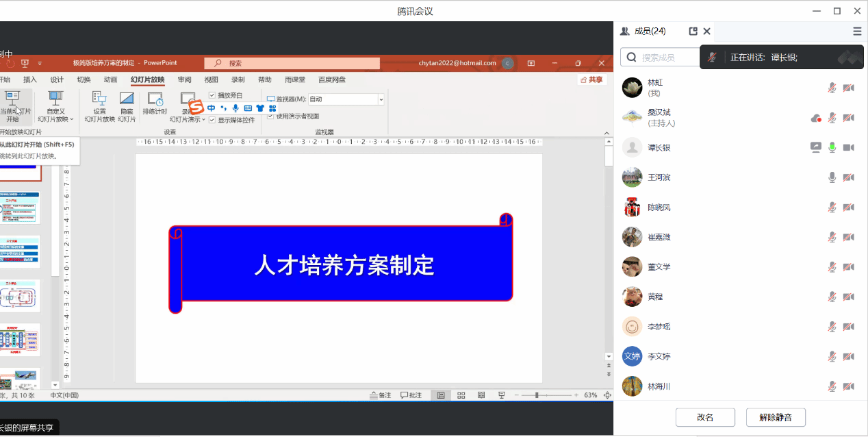Uncheck 显示媒体控件 checkbox
Screen dimensions: 868x437
[x=212, y=120]
